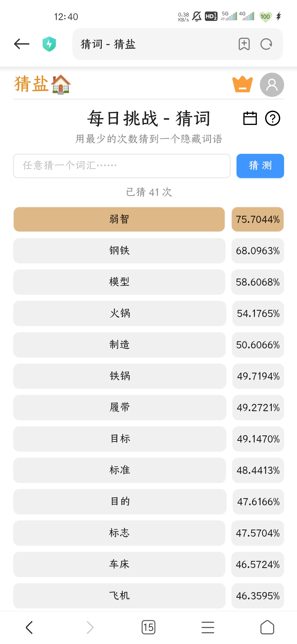The height and width of the screenshot is (644, 297).
Task: Open the user profile avatar
Action: point(272,85)
